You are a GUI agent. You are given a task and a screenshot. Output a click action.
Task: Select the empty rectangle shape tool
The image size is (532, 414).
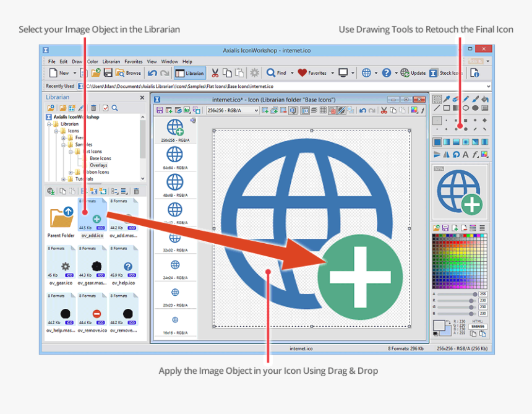[x=447, y=108]
